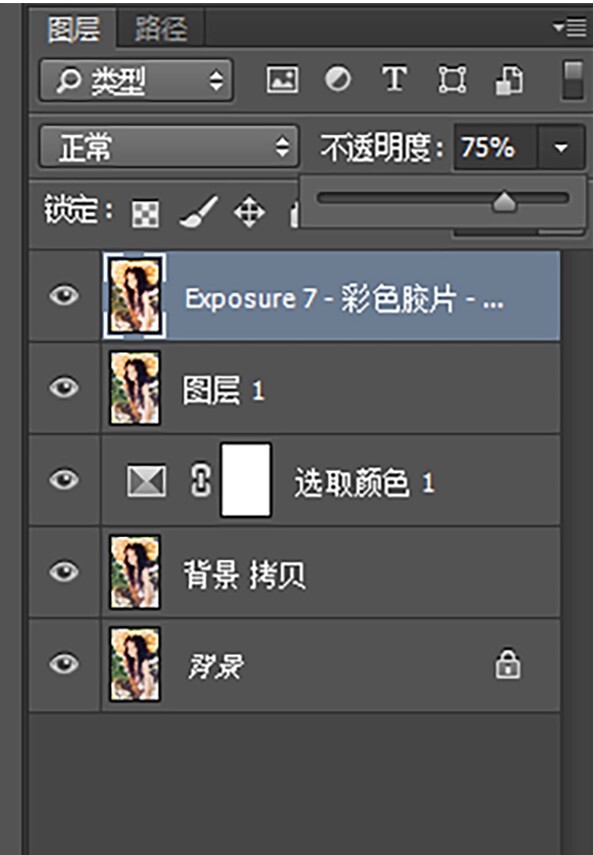Image resolution: width=593 pixels, height=855 pixels.
Task: Click the pixel layer filter icon
Action: [x=282, y=80]
